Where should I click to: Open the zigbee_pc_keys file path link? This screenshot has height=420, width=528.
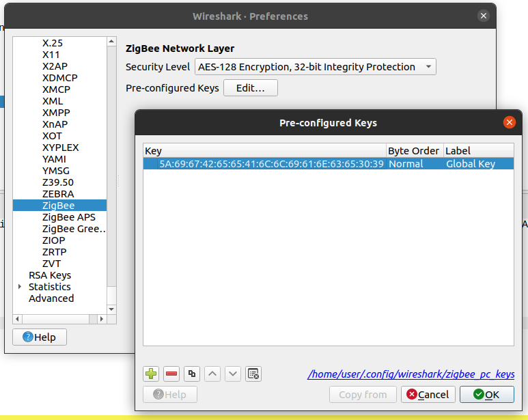[411, 374]
